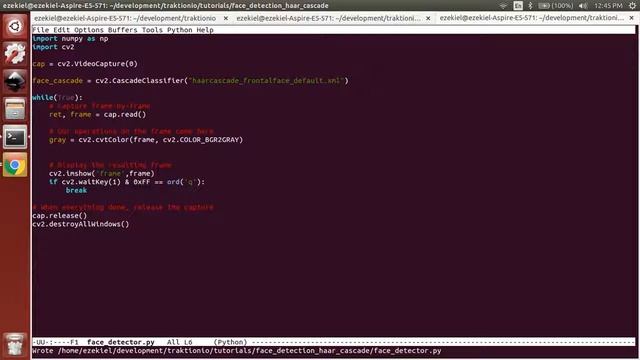The width and height of the screenshot is (640, 360).
Task: Open the battery 100% indicator
Action: [x=555, y=6]
